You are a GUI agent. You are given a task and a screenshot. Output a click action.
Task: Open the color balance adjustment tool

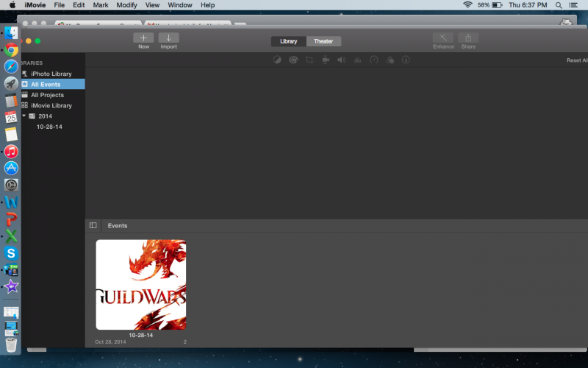point(277,60)
